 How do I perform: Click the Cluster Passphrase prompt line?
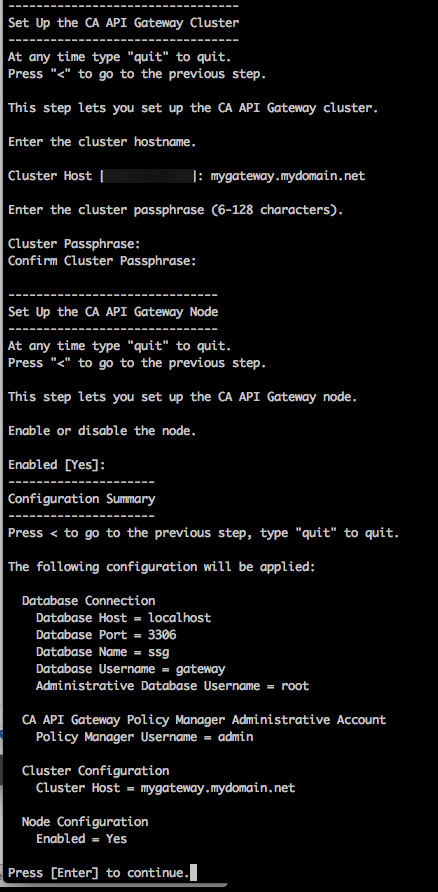coord(74,244)
